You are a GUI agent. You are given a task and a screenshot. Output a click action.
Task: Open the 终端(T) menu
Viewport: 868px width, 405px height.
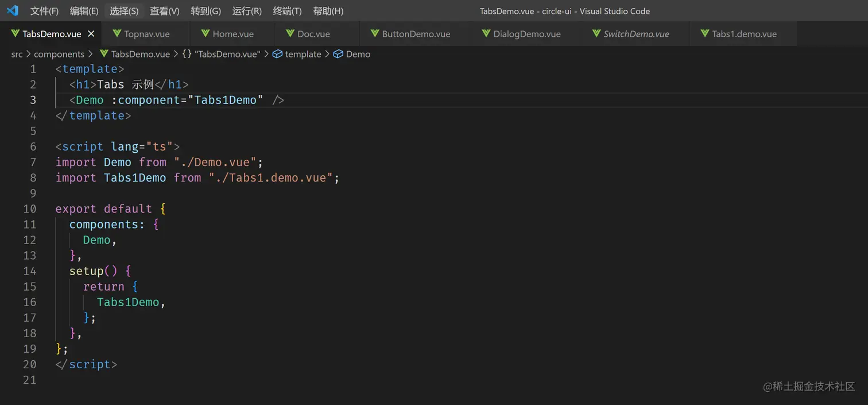[287, 11]
